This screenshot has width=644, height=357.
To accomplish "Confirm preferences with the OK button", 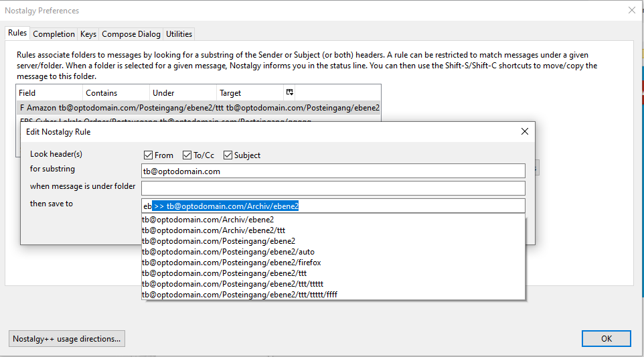I will [607, 339].
